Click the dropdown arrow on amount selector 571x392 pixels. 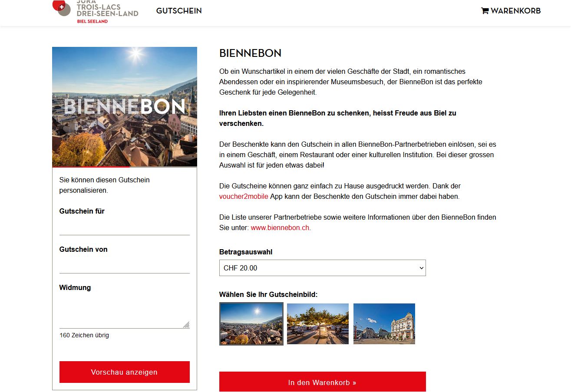pos(421,268)
